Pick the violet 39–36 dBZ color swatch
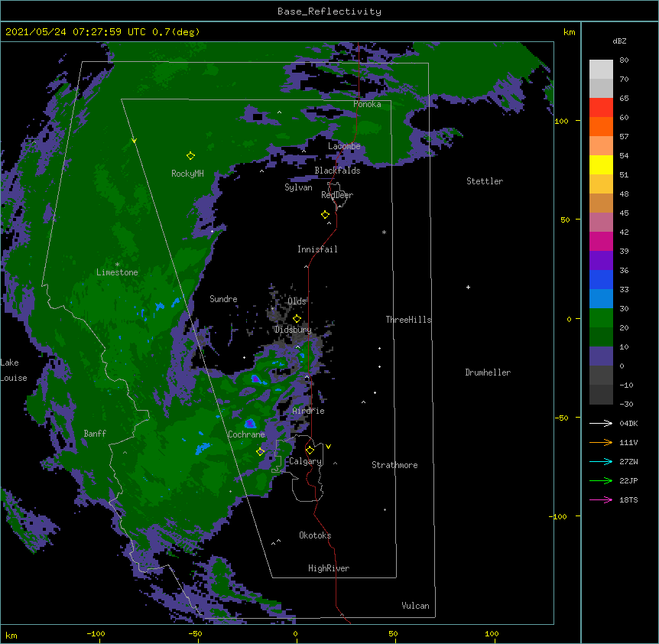The height and width of the screenshot is (644, 659). pyautogui.click(x=601, y=261)
